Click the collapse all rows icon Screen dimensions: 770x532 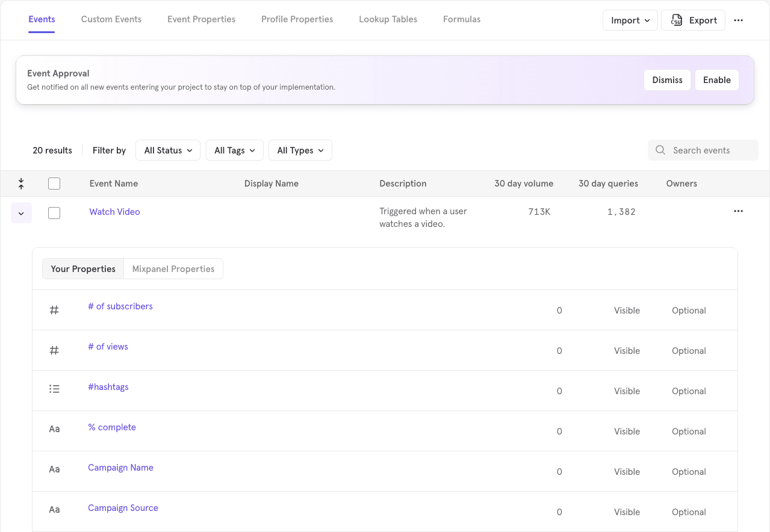21,184
